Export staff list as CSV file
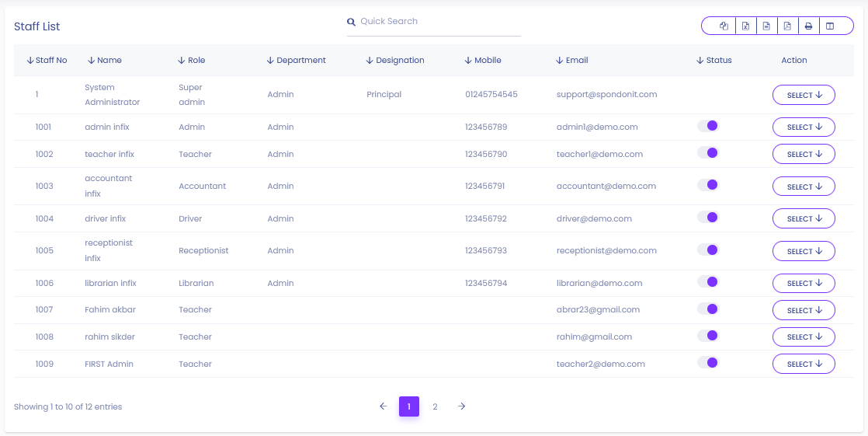This screenshot has width=868, height=436. point(767,26)
